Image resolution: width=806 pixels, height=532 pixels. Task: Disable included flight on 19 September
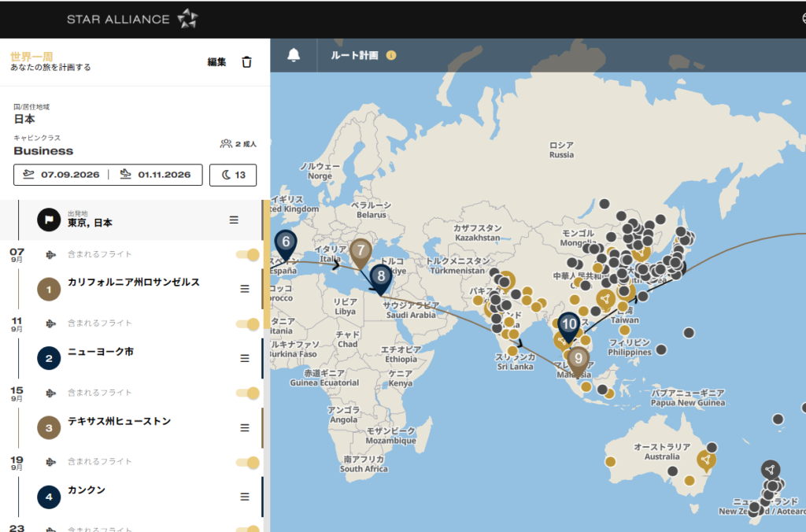pos(248,462)
